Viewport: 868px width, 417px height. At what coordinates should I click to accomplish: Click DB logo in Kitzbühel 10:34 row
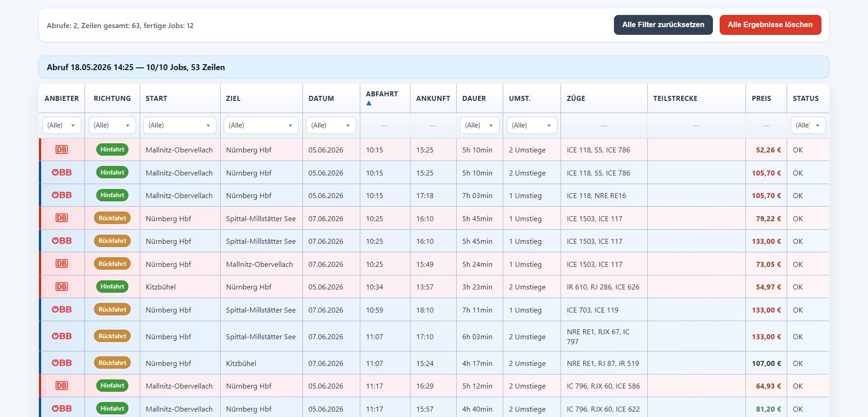click(61, 287)
